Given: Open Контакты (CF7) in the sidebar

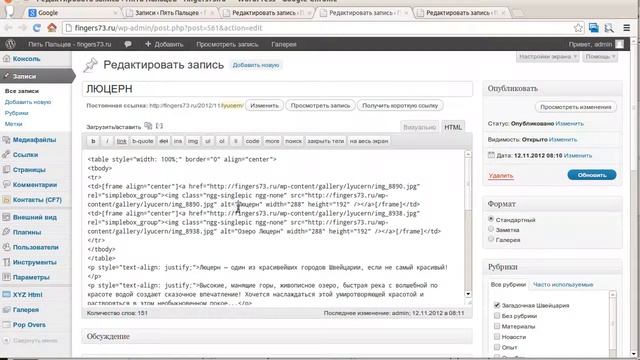Looking at the screenshot, I should pos(36,200).
